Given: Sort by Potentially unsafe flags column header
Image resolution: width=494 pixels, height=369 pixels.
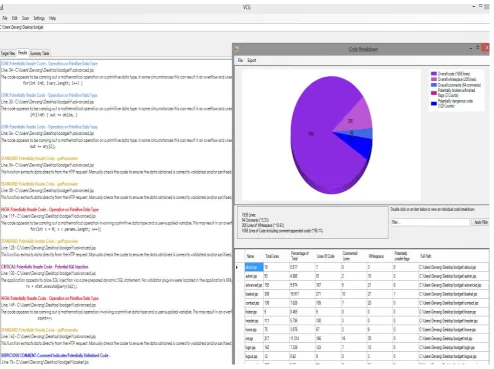Looking at the screenshot, I should [x=405, y=256].
